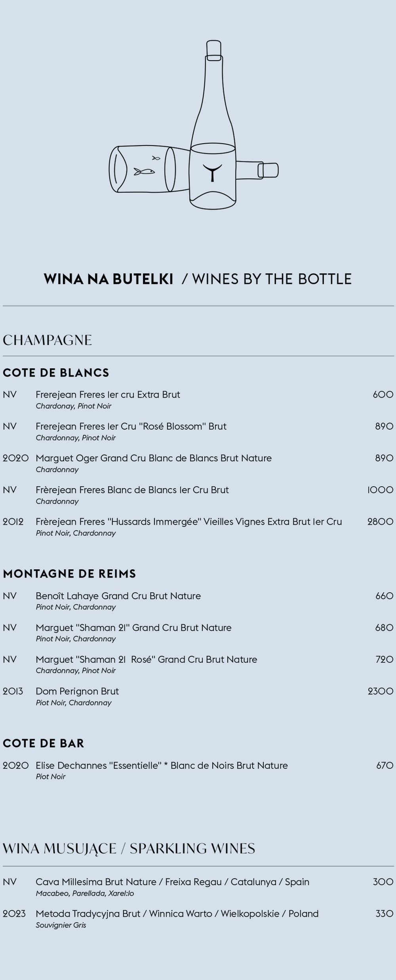Select Frerejean Freres 1er cru Extra Brut
Image resolution: width=396 pixels, height=980 pixels.
(108, 394)
